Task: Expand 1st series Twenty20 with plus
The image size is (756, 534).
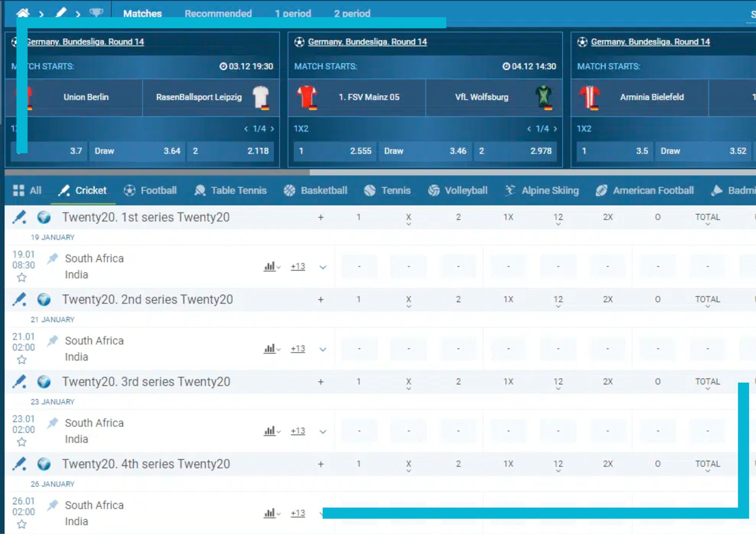Action: tap(321, 217)
